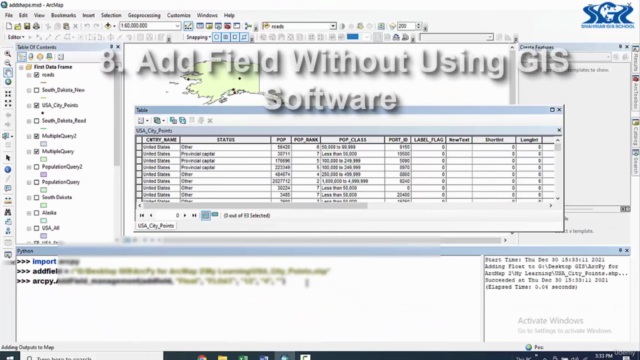The height and width of the screenshot is (360, 640).
Task: Toggle the MultipleQuery layer checkbox
Action: coord(37,152)
